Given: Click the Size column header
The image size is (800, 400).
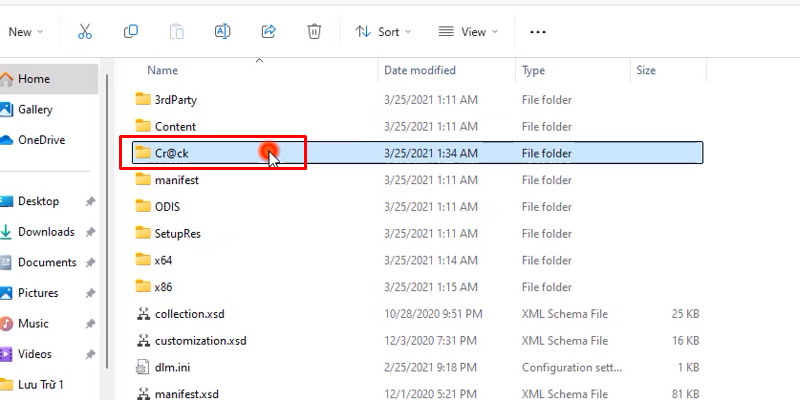Looking at the screenshot, I should pyautogui.click(x=646, y=71).
